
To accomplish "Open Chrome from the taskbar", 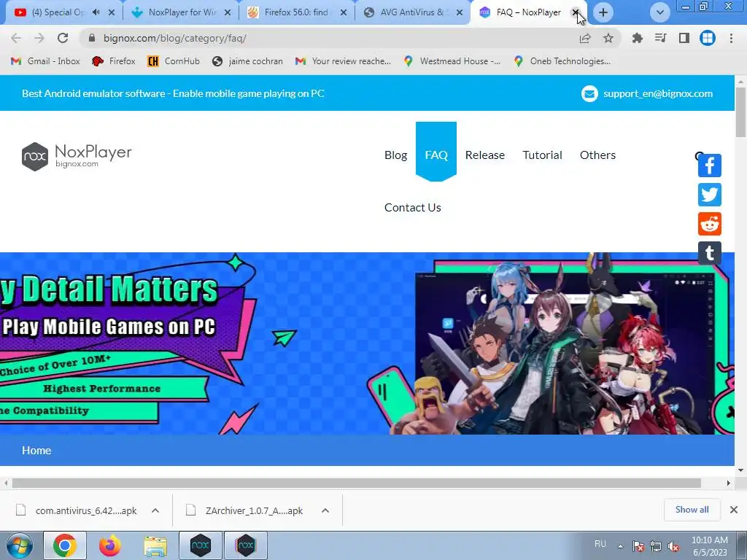I will [x=65, y=545].
